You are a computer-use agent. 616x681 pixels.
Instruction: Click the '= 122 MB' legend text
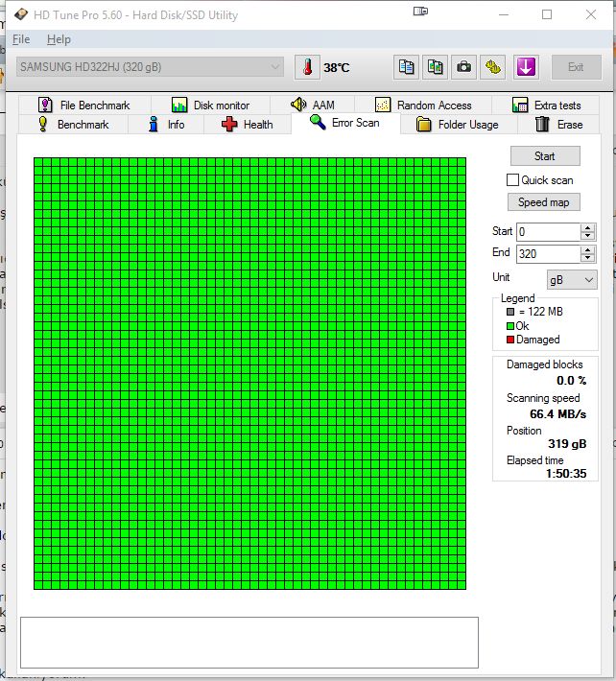(x=541, y=312)
